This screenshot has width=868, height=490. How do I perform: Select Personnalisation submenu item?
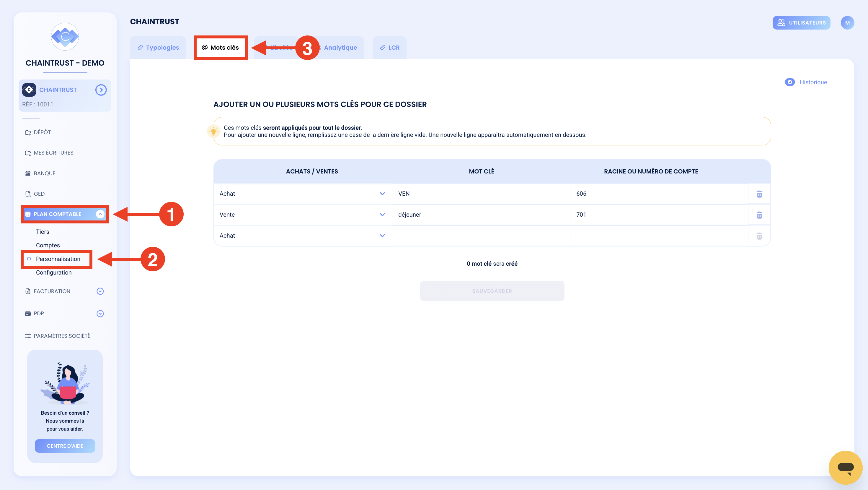click(58, 259)
